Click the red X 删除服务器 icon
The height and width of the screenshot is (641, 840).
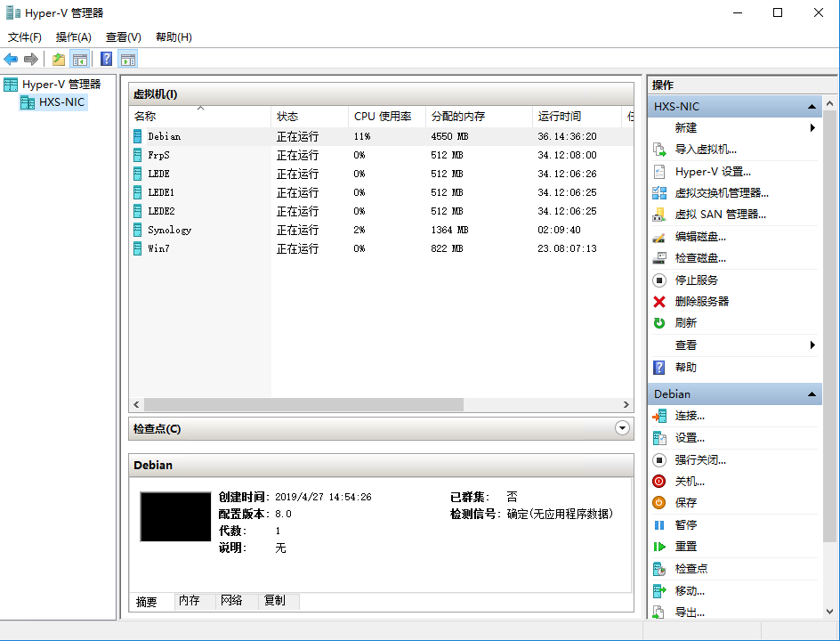[659, 302]
